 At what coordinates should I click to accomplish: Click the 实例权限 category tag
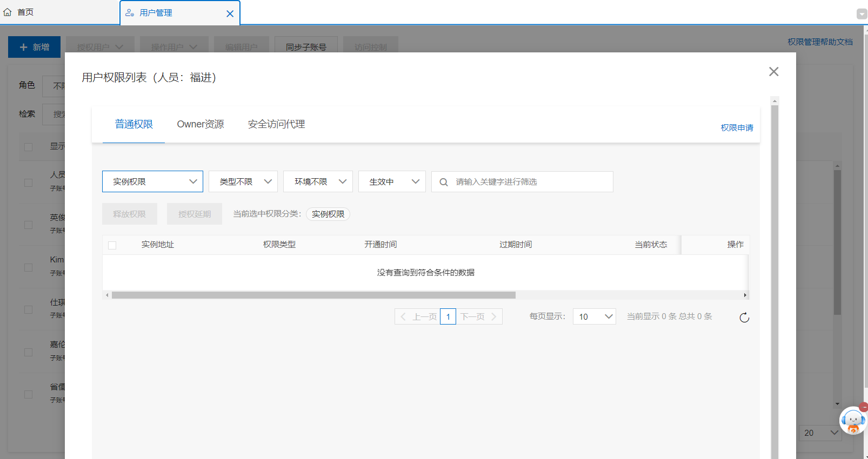(328, 214)
